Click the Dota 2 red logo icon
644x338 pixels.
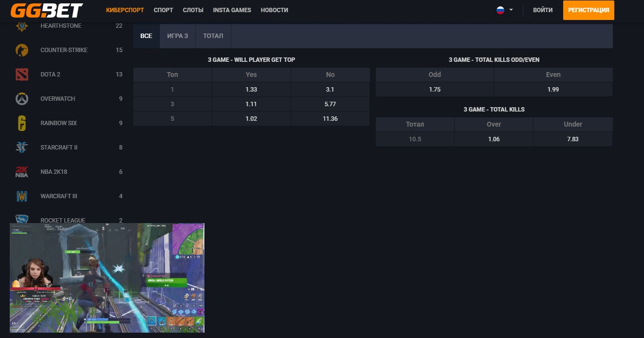tap(21, 75)
